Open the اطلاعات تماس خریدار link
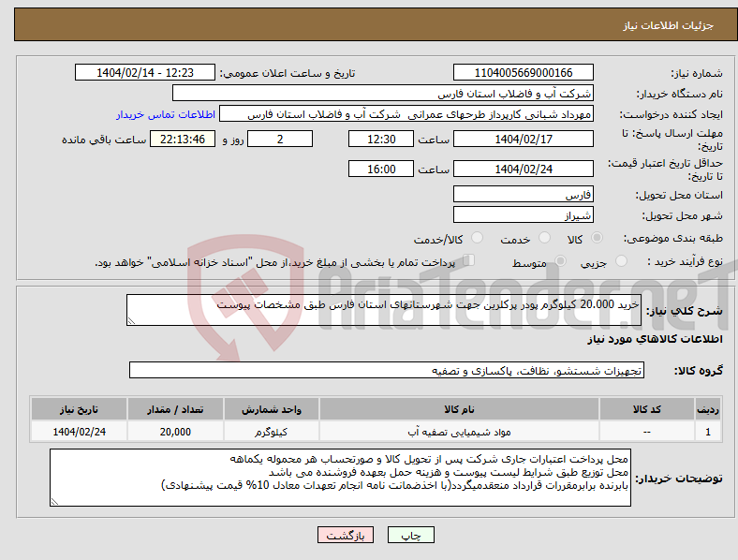The height and width of the screenshot is (560, 738). click(x=166, y=114)
